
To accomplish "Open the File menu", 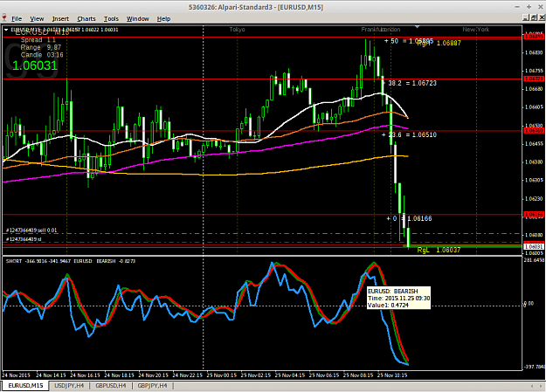I will 17,19.
